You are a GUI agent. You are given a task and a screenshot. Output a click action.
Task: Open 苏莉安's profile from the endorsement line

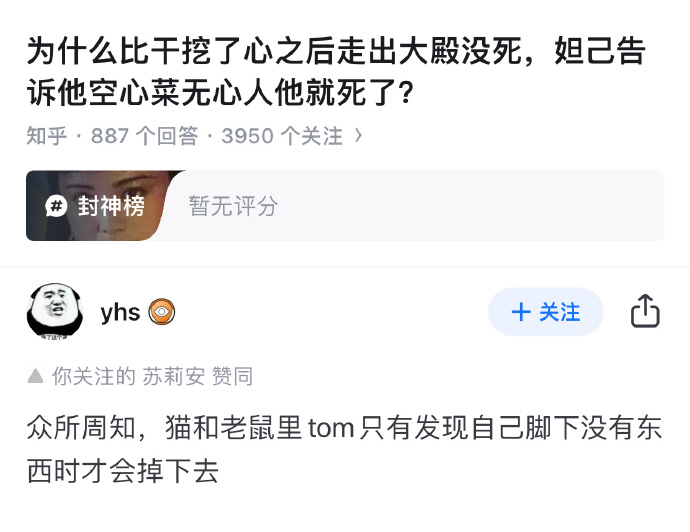(x=173, y=376)
